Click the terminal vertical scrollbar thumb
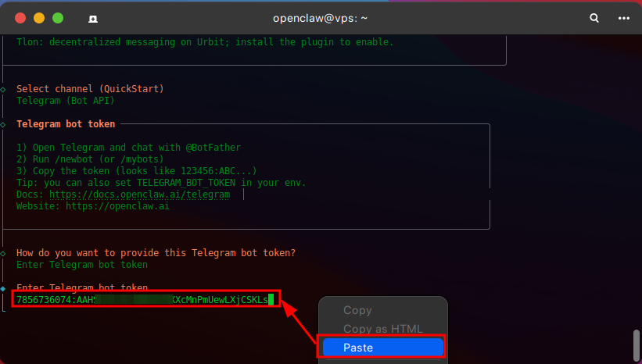 click(x=637, y=342)
